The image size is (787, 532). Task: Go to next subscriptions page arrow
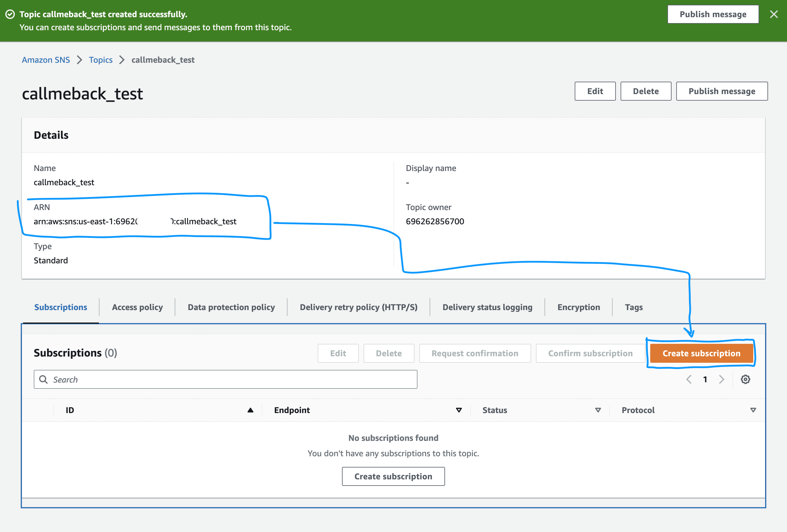[721, 379]
